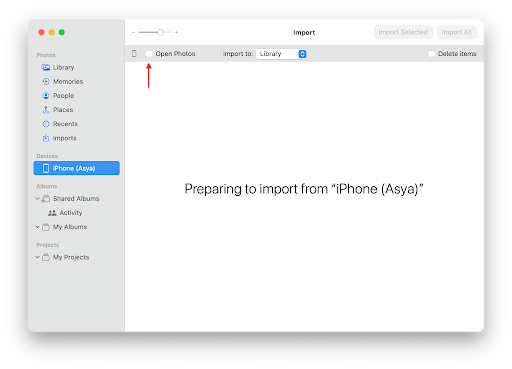The image size is (512, 369).
Task: Select the Recents clock icon
Action: click(x=46, y=124)
